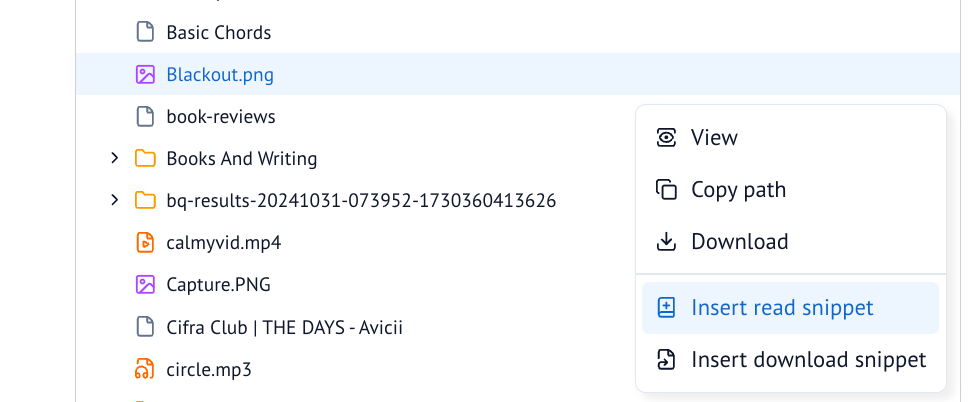Select the circle.mp3 file name
The width and height of the screenshot is (968, 402).
pos(209,370)
